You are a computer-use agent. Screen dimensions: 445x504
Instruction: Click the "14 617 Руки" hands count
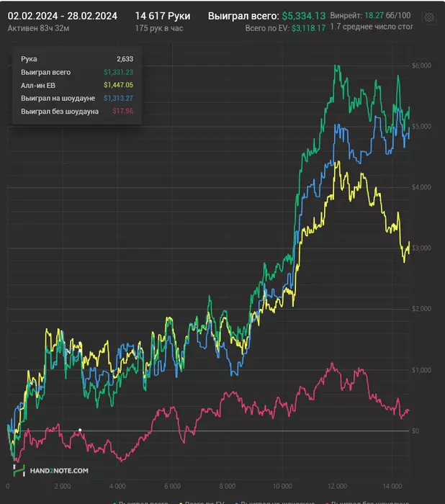coord(161,15)
